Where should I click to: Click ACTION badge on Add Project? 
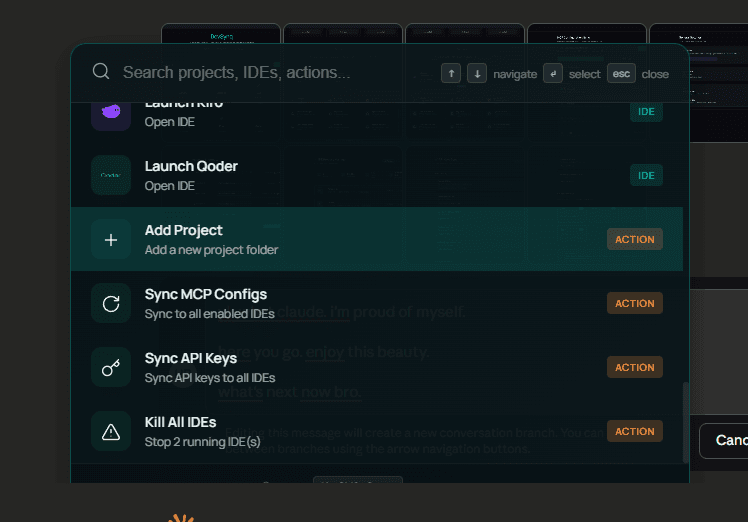pyautogui.click(x=634, y=239)
